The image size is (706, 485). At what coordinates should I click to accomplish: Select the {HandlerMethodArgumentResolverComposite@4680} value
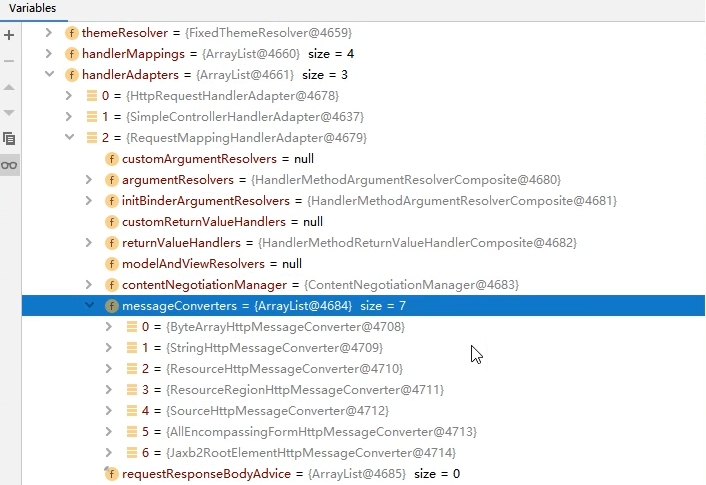pyautogui.click(x=406, y=180)
